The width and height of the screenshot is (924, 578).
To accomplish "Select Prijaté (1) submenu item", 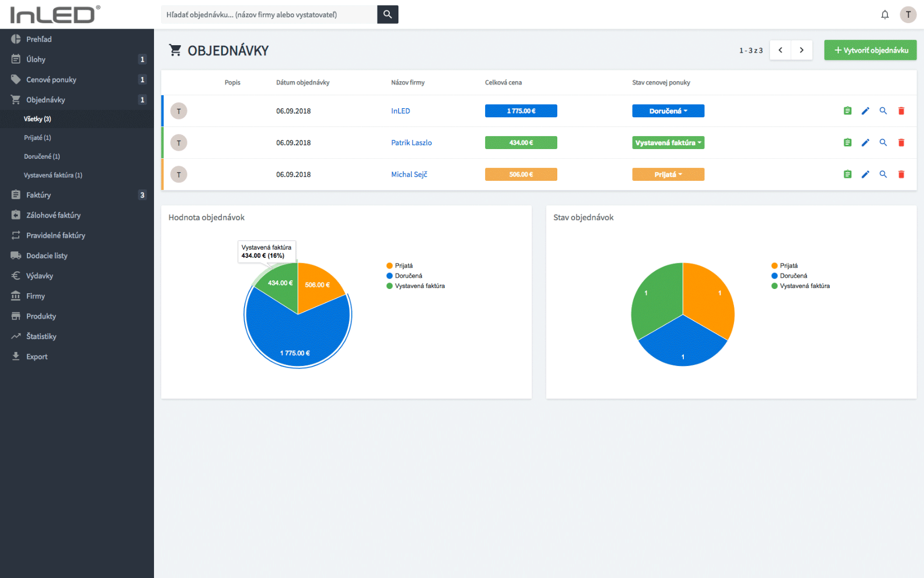I will coord(38,138).
